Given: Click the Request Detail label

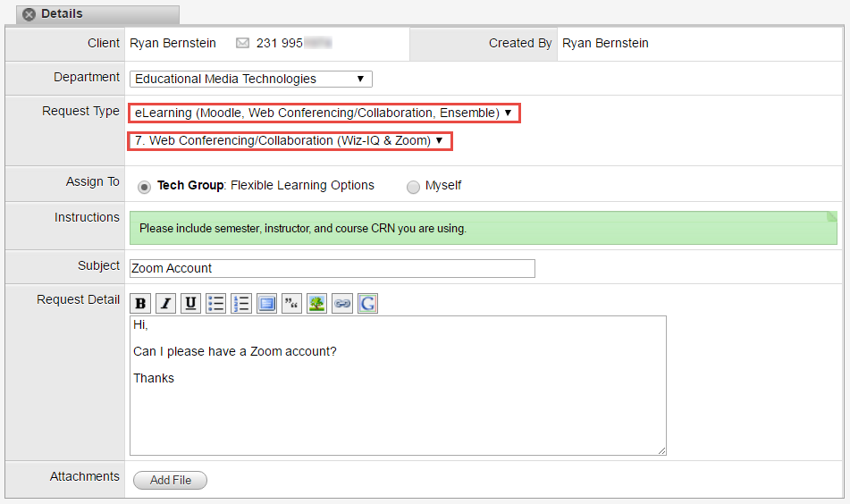Looking at the screenshot, I should click(78, 299).
